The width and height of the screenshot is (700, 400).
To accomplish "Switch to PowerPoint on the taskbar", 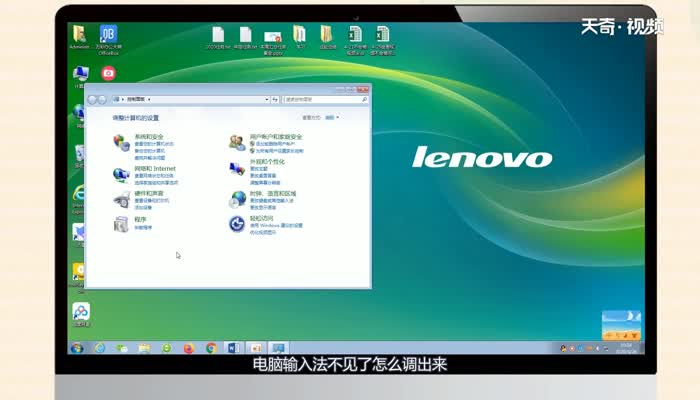I will 256,348.
